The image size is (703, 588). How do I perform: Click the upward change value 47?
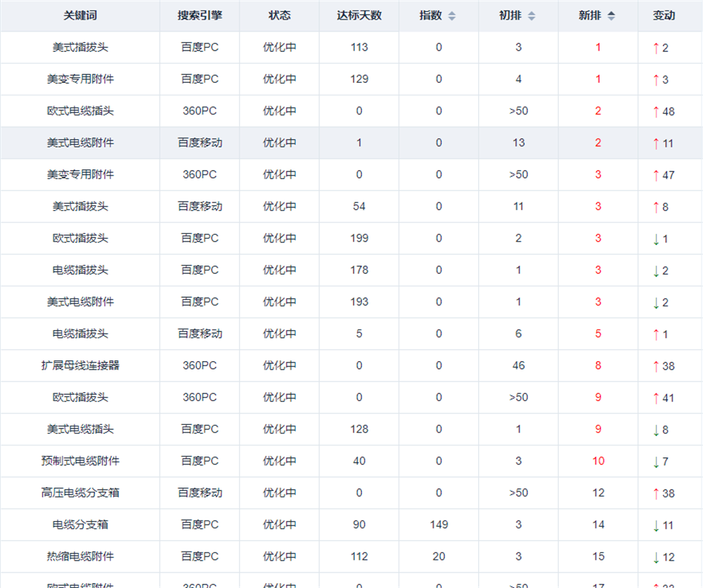tap(669, 175)
